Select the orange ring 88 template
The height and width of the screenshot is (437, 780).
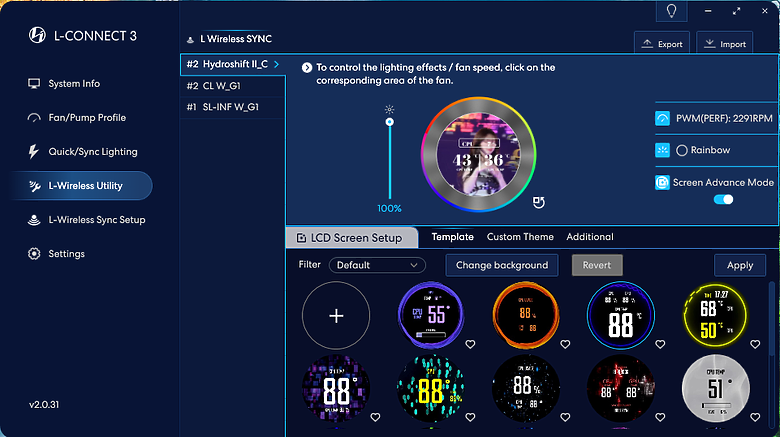tap(526, 316)
